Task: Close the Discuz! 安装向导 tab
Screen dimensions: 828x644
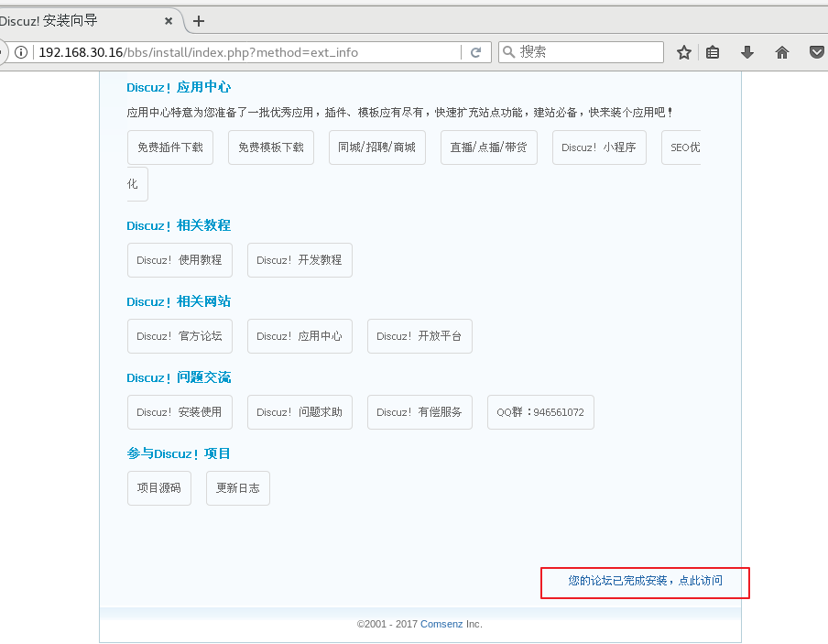Action: tap(169, 21)
